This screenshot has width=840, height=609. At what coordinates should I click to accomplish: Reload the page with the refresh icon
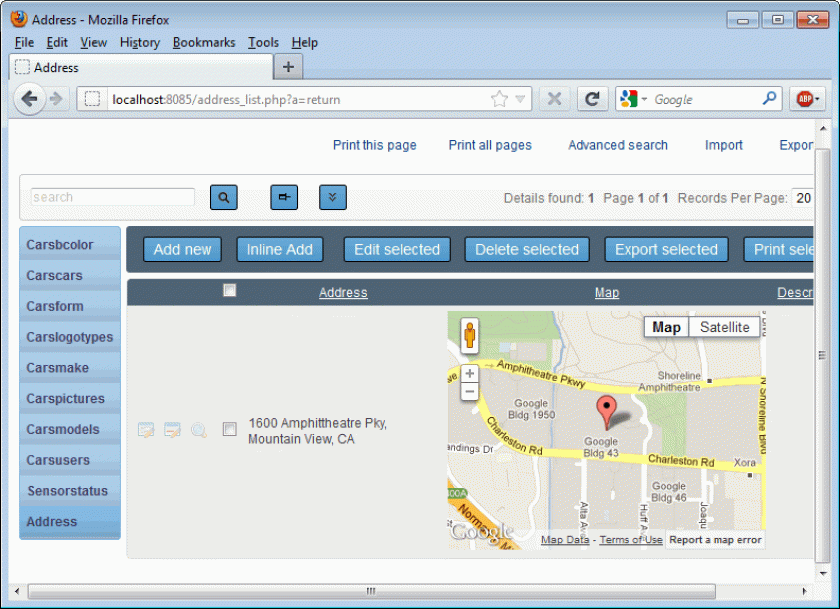[x=592, y=99]
